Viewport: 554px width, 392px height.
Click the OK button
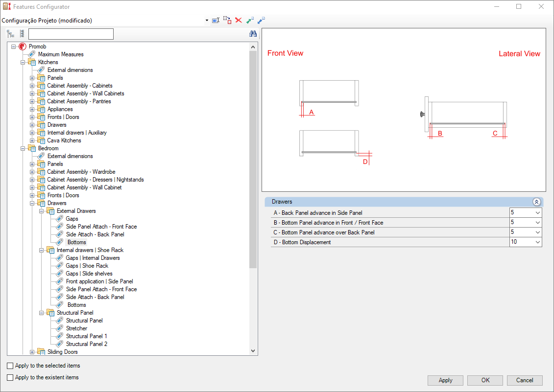click(485, 380)
